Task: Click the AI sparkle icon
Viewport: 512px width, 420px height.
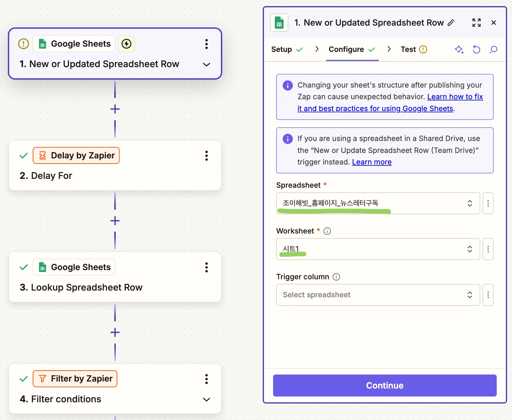Action: click(459, 49)
